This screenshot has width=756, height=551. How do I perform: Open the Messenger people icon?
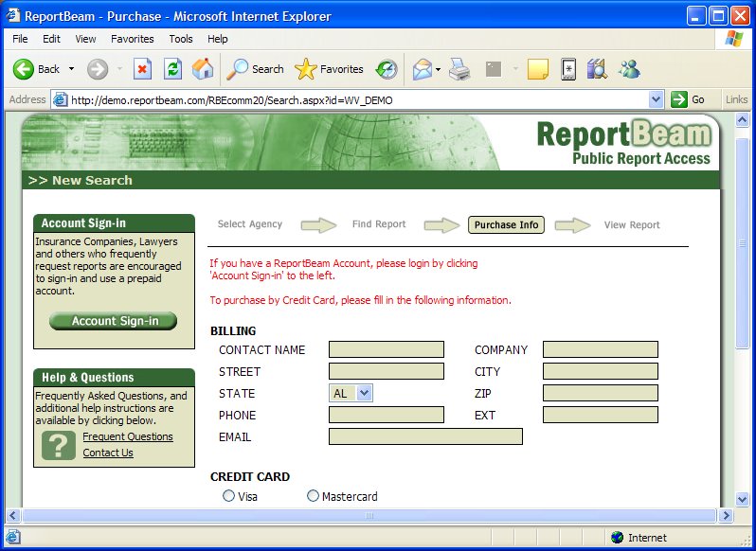[x=629, y=69]
